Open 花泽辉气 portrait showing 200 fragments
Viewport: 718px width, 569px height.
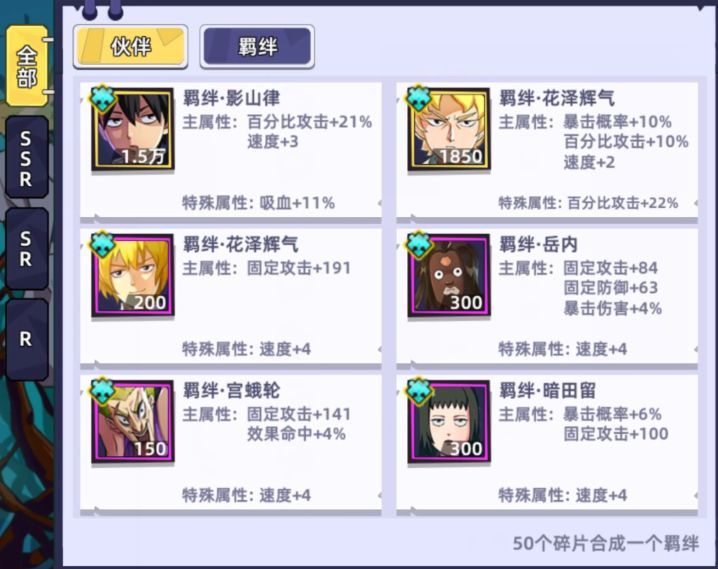click(x=133, y=275)
